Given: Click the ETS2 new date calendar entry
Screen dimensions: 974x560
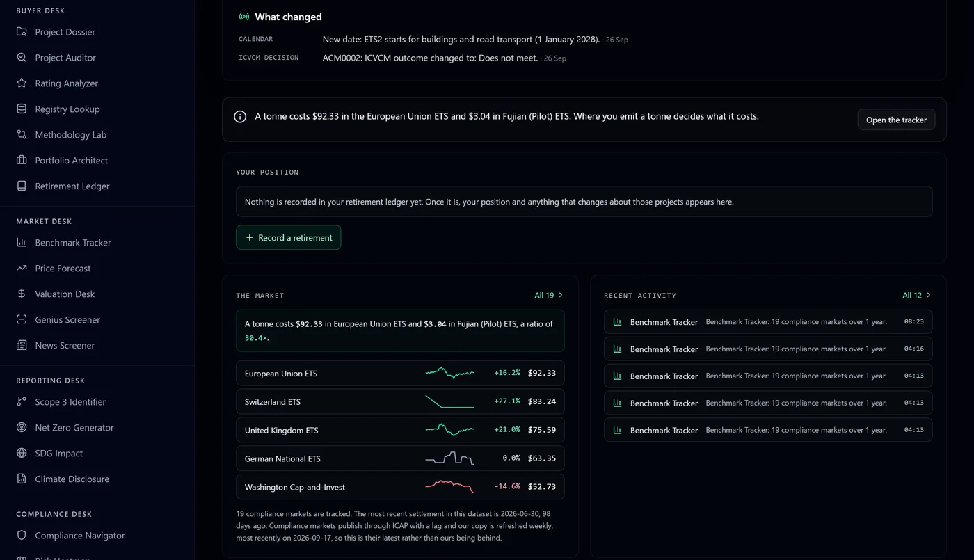Looking at the screenshot, I should [461, 39].
